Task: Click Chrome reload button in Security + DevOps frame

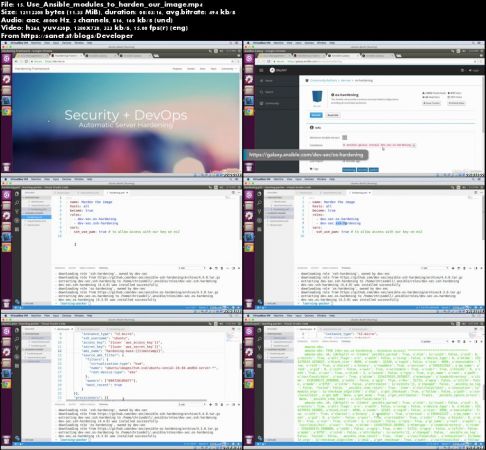Action: coord(26,62)
